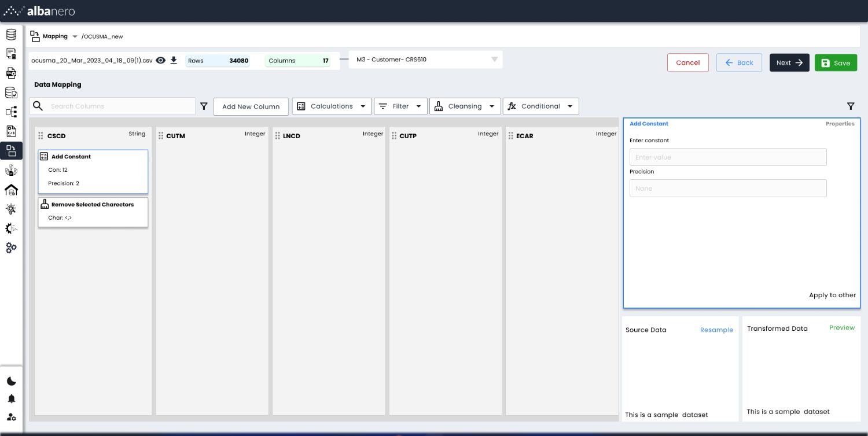Image resolution: width=868 pixels, height=436 pixels.
Task: Open user settings icon at sidebar bottom
Action: click(12, 417)
